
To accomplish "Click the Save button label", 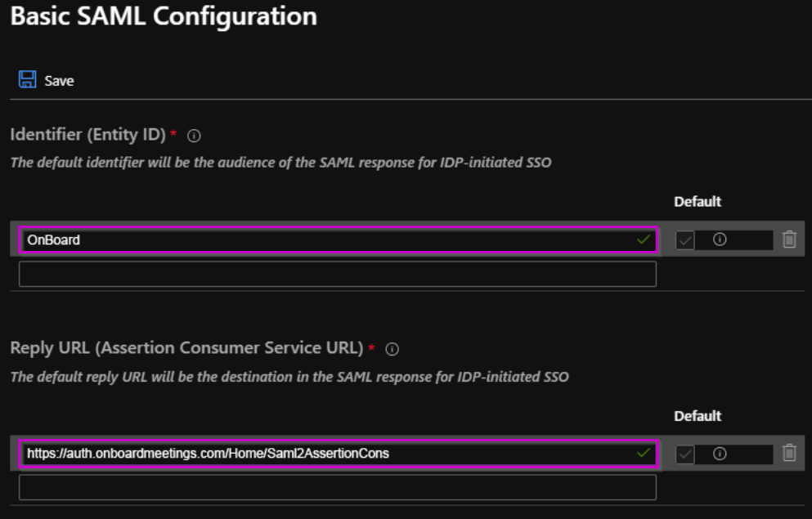I will (59, 81).
